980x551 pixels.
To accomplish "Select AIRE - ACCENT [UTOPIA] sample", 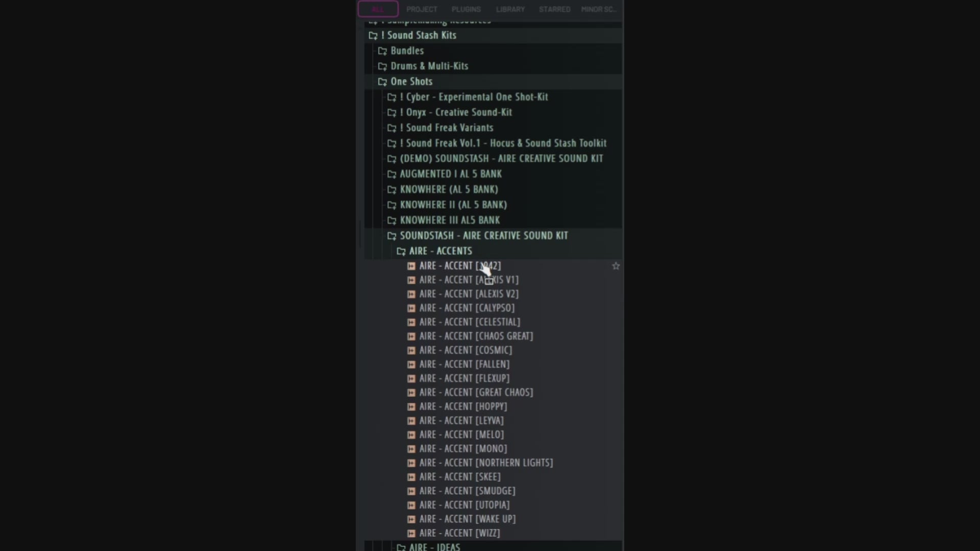I will 464,505.
